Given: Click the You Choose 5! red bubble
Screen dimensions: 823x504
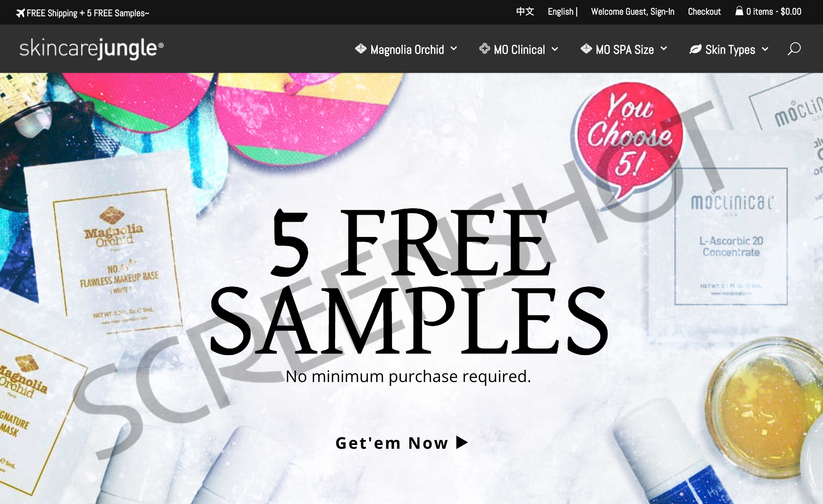Looking at the screenshot, I should coord(630,135).
